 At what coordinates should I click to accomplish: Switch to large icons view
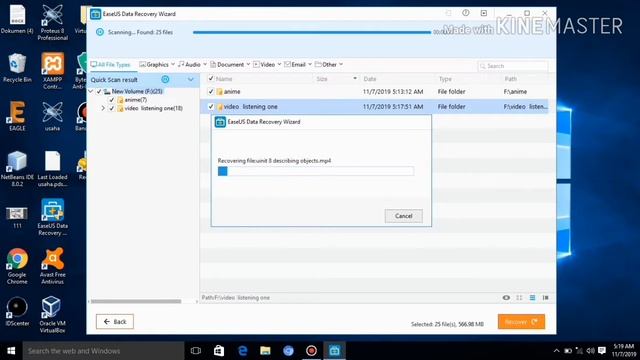click(x=519, y=298)
